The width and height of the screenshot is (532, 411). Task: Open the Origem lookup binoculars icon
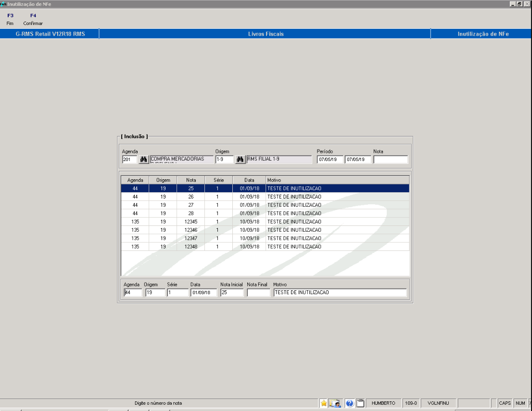[240, 160]
